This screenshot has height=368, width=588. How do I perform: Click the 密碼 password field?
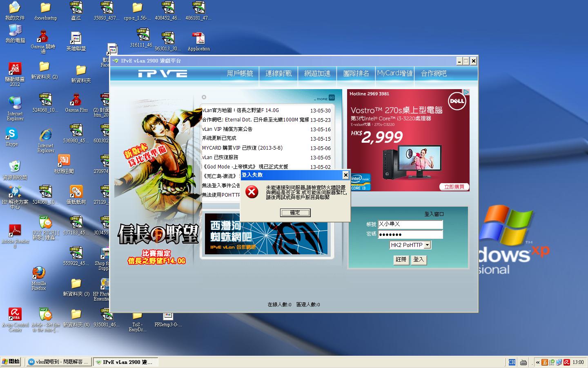click(410, 234)
